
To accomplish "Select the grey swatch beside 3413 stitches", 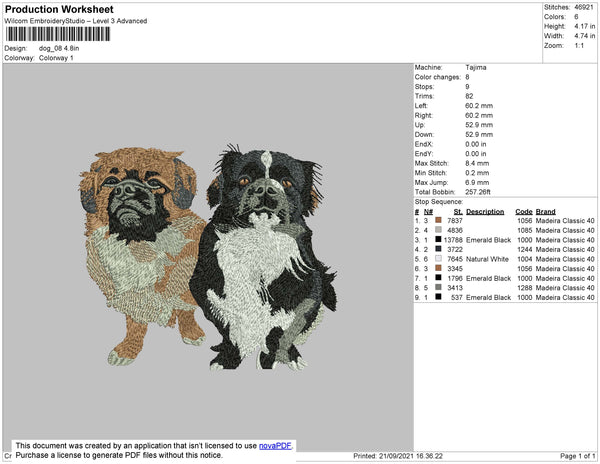I will pos(438,287).
